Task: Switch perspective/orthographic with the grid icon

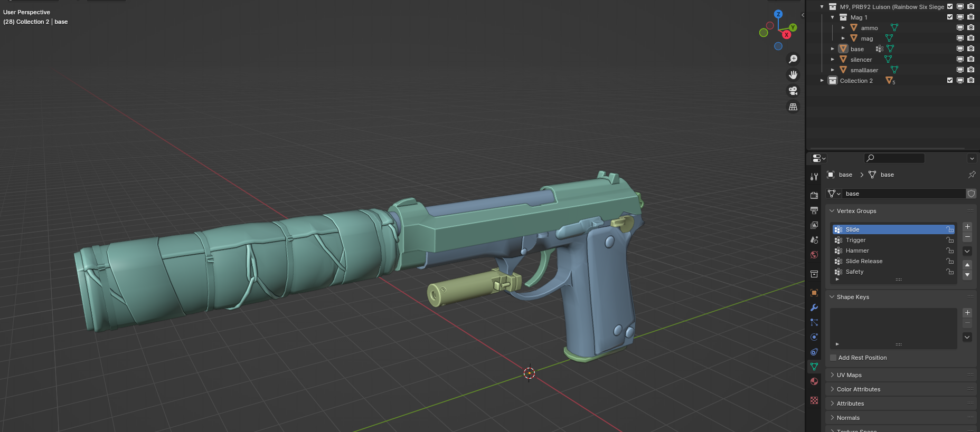Action: coord(793,107)
